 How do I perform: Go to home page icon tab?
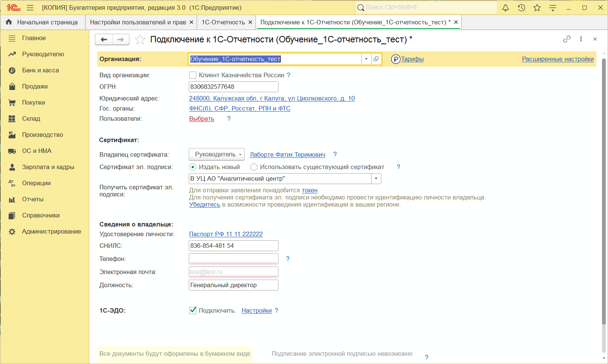pyautogui.click(x=9, y=22)
